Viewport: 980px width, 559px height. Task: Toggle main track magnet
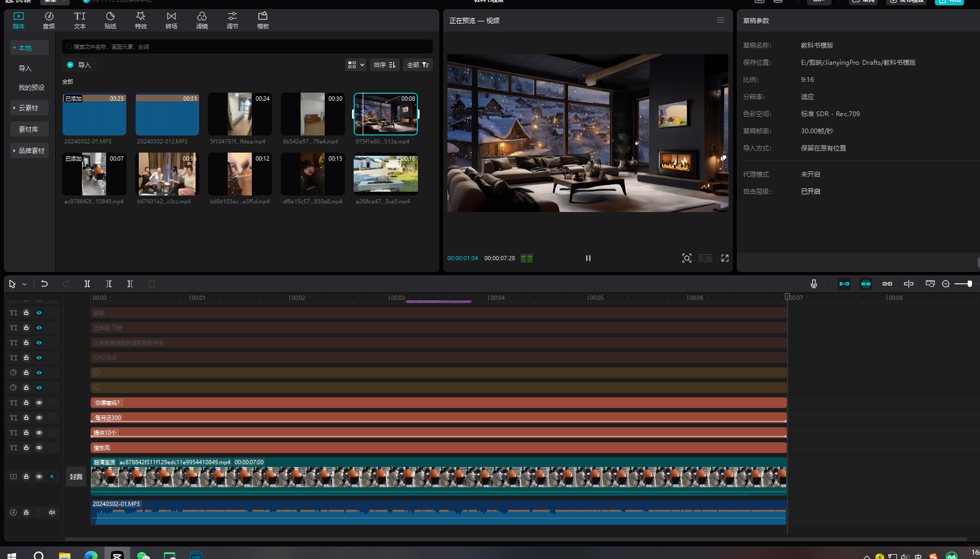(x=844, y=284)
